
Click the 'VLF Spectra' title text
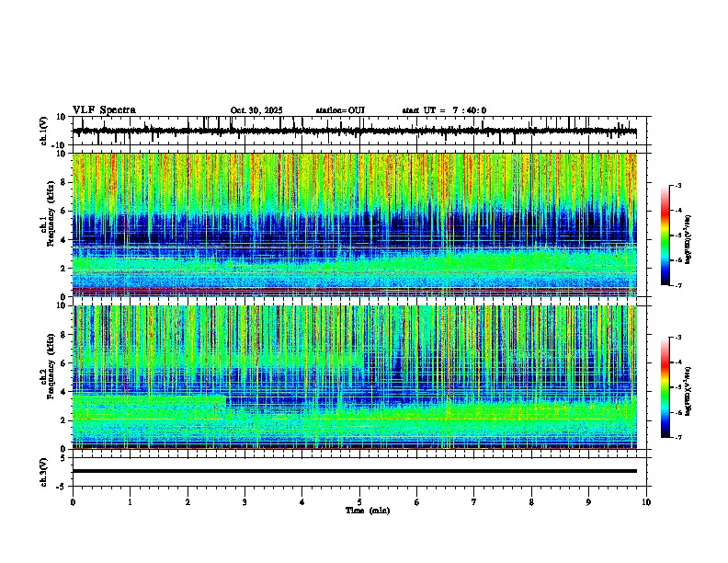[x=104, y=110]
